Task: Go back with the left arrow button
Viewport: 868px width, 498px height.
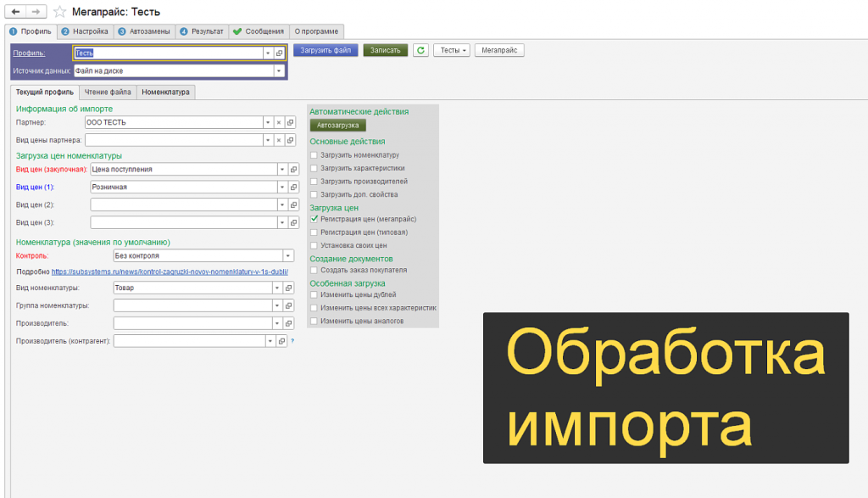Action: (x=15, y=11)
